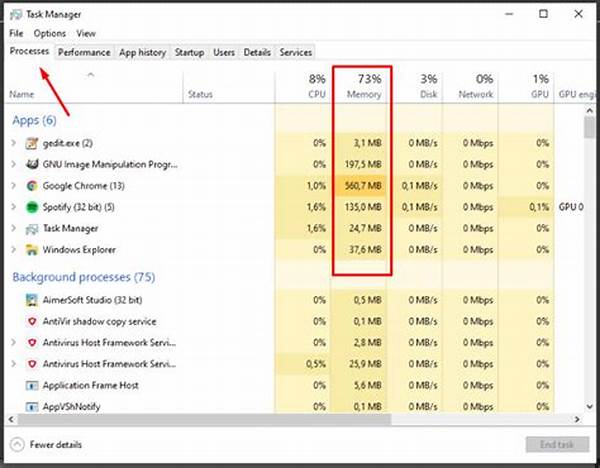
Task: Click the Spotify green icon
Action: pos(32,207)
